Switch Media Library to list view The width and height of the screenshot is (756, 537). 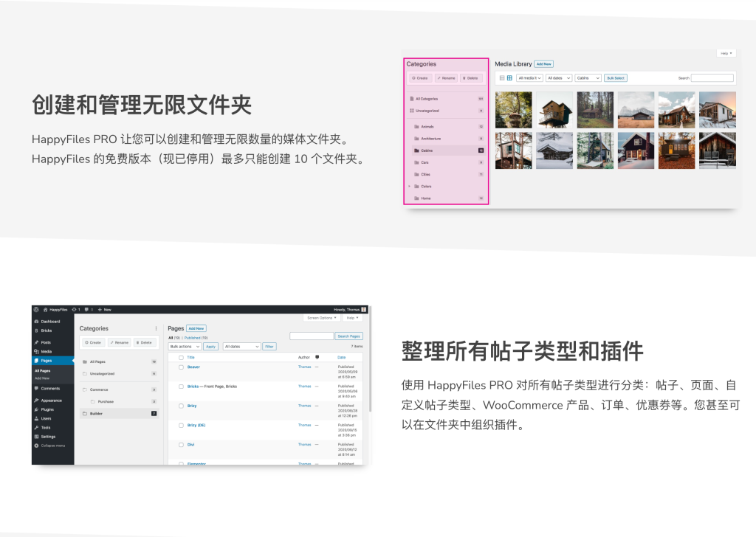click(502, 78)
